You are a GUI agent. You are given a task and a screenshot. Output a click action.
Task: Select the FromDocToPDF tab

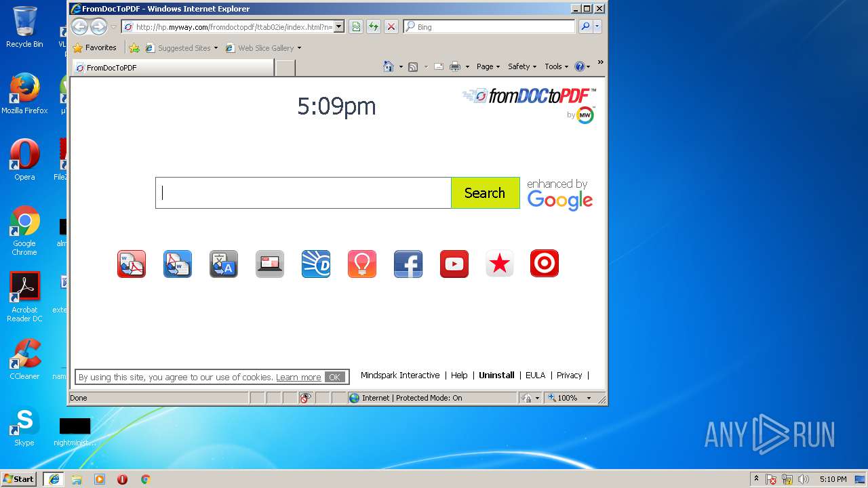tap(174, 68)
